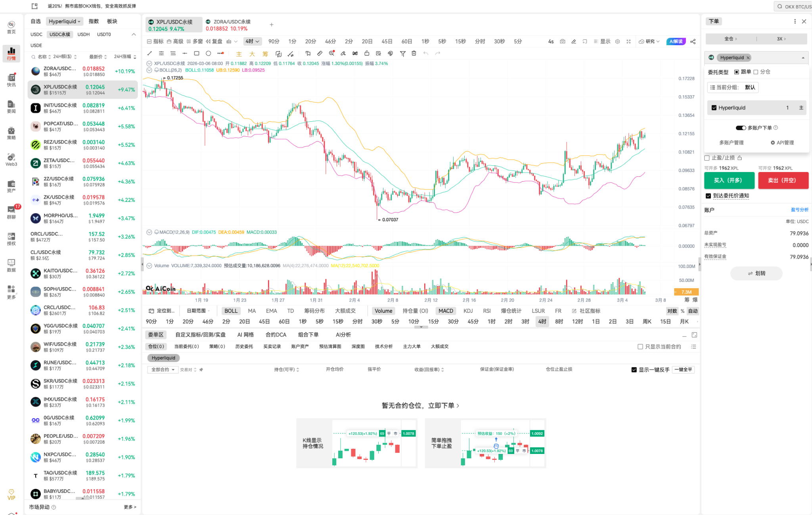The image size is (812, 515).
Task: Click 3X to adjust leverage slider
Action: point(779,39)
